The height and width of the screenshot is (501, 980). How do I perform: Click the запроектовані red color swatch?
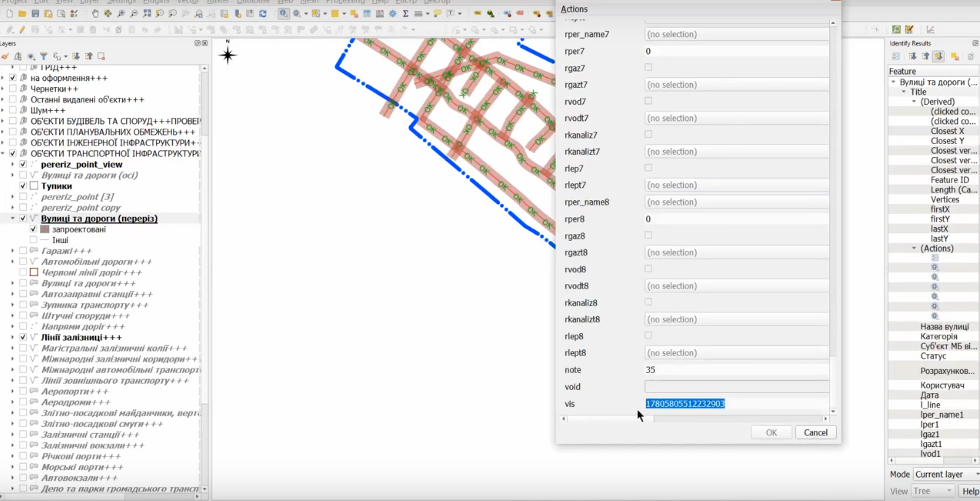coord(45,229)
